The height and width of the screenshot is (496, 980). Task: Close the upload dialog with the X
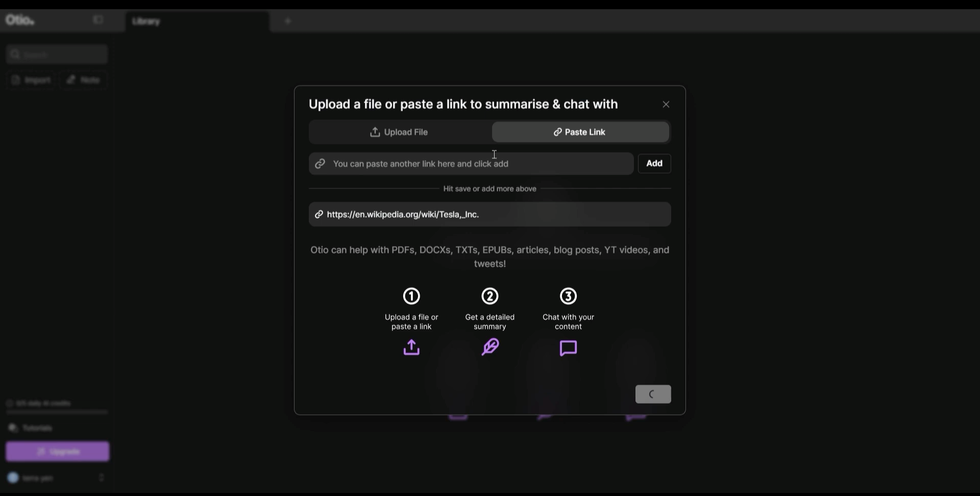pos(666,104)
